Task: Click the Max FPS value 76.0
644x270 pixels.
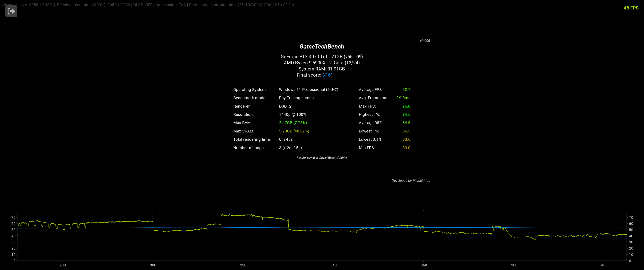Action: (406, 106)
